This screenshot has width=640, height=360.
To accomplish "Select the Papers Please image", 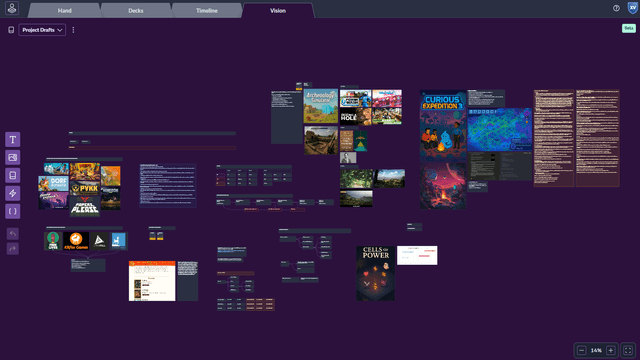I will point(84,207).
